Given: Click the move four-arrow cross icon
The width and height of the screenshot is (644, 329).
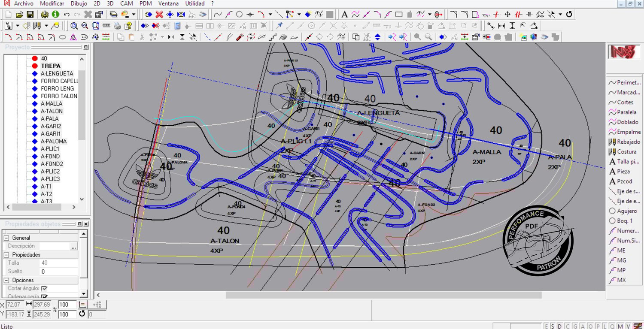Looking at the screenshot, I should tap(507, 14).
